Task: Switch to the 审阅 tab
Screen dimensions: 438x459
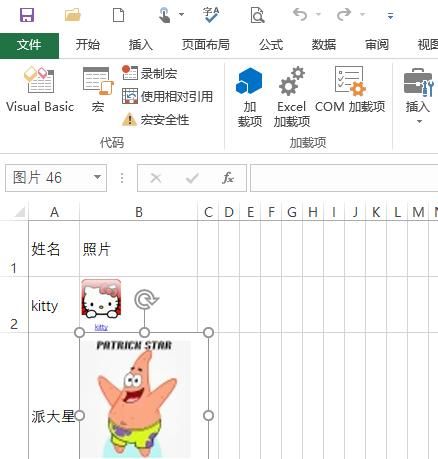Action: 377,44
